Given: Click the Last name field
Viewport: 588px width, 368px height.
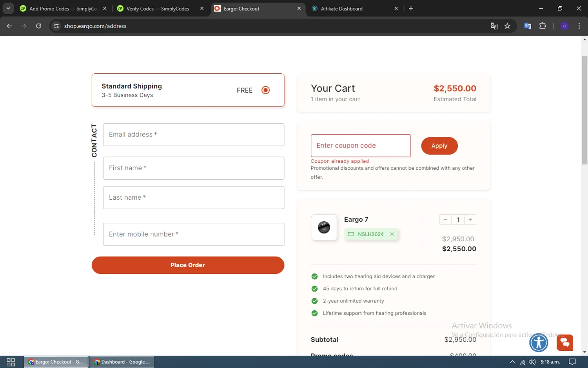Looking at the screenshot, I should (x=194, y=198).
